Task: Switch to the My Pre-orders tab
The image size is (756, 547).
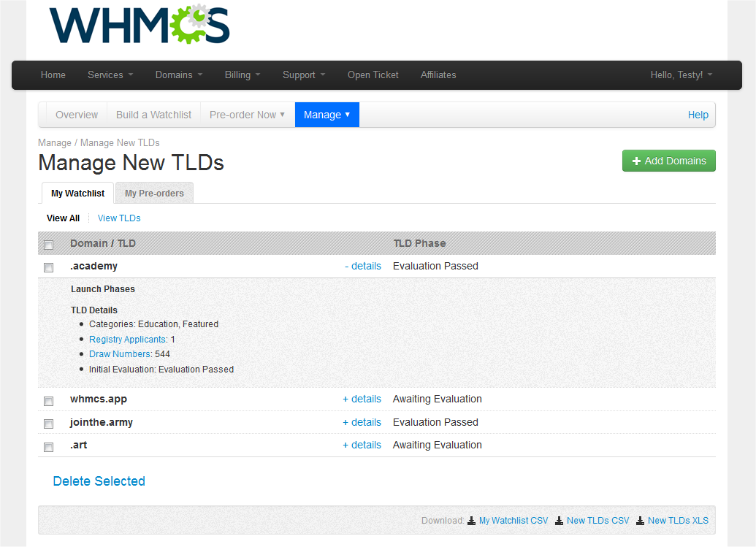Action: (x=154, y=194)
